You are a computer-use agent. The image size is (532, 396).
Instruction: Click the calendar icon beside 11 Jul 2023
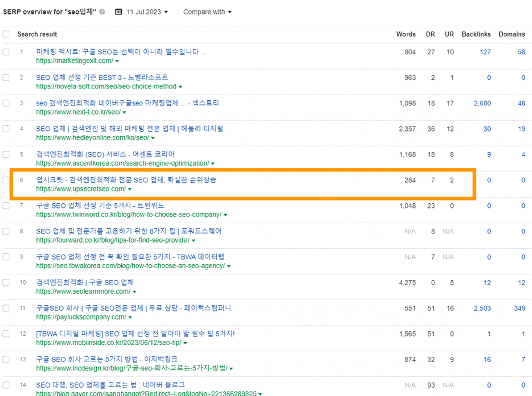click(118, 12)
